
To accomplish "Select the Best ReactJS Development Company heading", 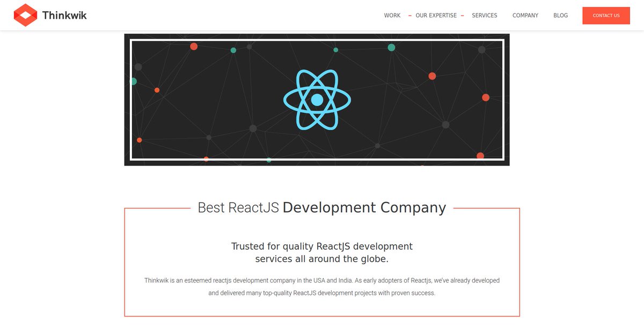I will tap(322, 207).
